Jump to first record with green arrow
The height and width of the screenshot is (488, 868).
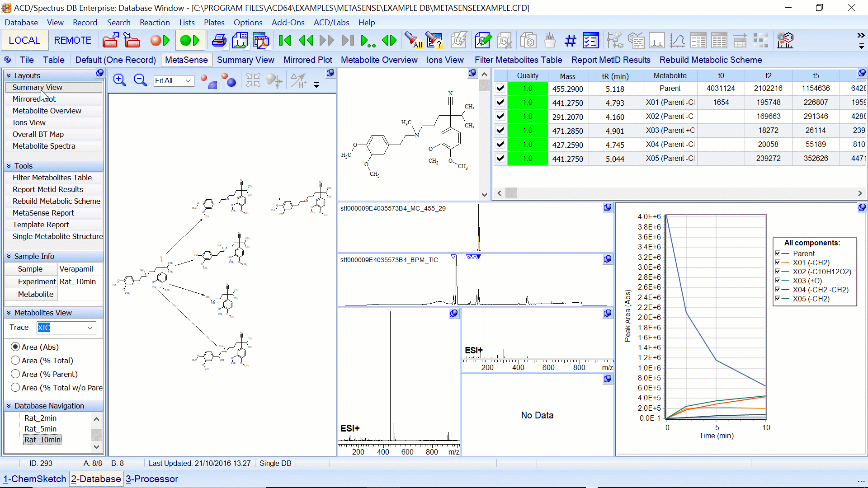[285, 41]
